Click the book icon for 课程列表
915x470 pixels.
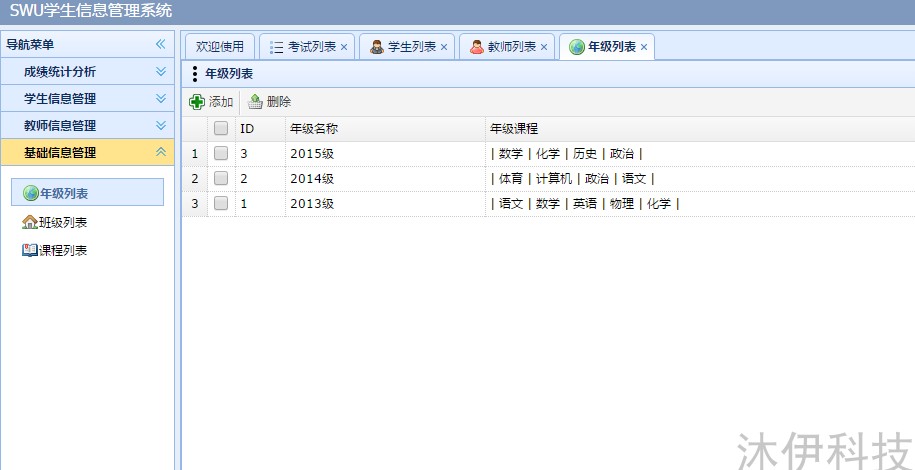point(30,250)
